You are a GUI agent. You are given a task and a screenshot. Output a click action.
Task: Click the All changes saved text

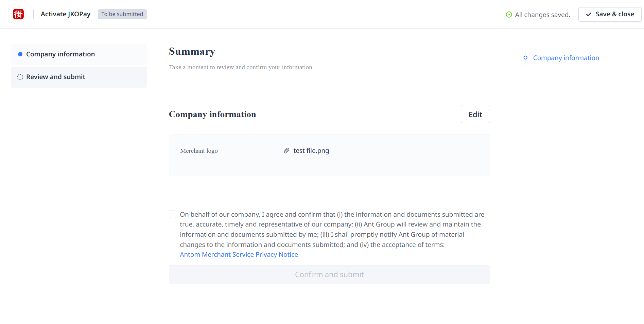click(542, 15)
